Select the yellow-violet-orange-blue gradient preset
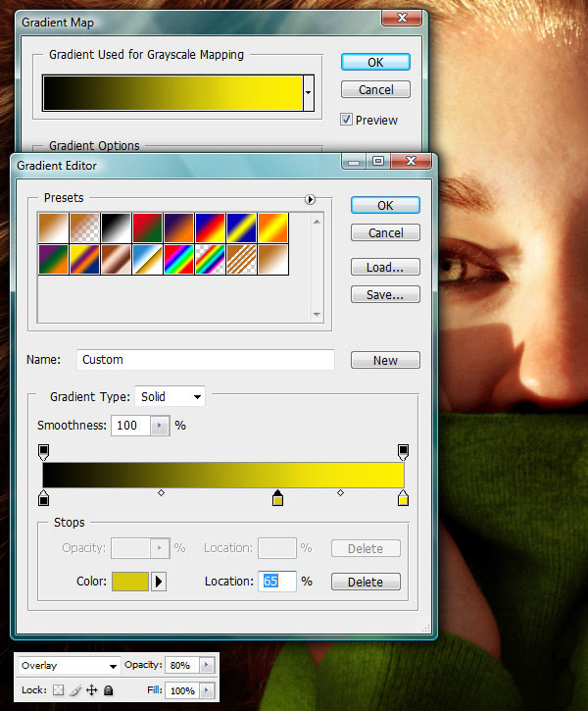This screenshot has width=588, height=711. 84,259
